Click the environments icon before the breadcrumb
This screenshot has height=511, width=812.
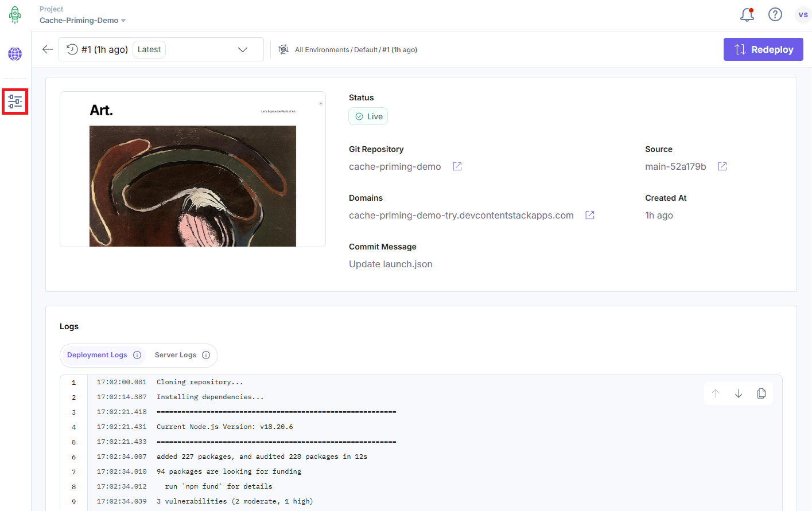[x=283, y=50]
